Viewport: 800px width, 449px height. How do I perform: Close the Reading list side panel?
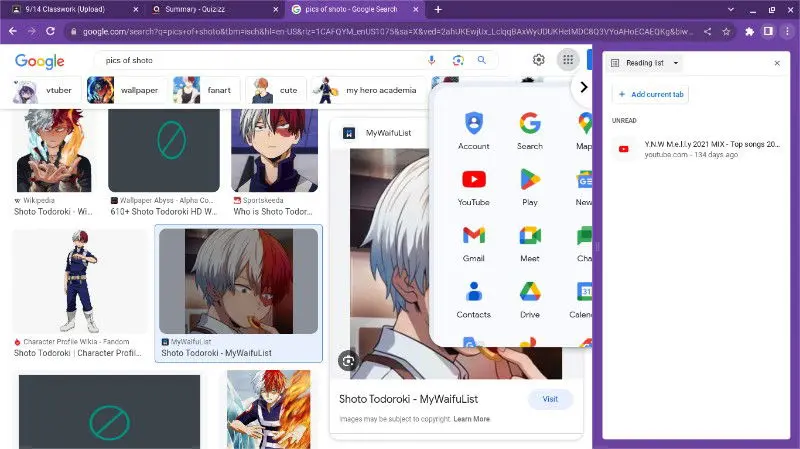[x=777, y=63]
